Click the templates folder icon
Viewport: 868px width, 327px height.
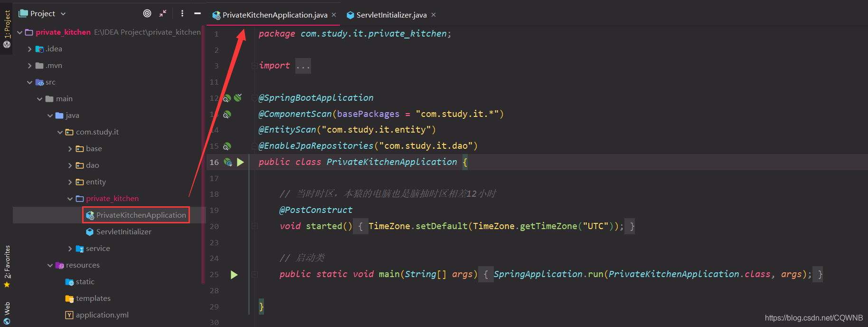coord(69,298)
